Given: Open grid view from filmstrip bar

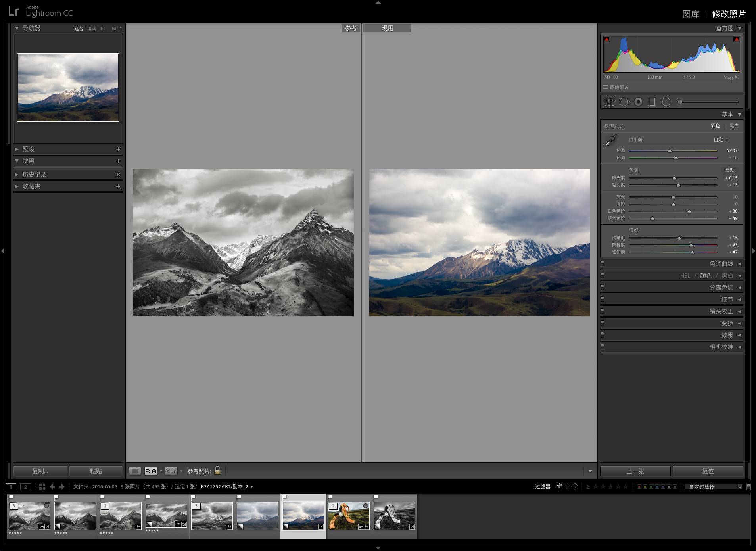Looking at the screenshot, I should click(42, 486).
